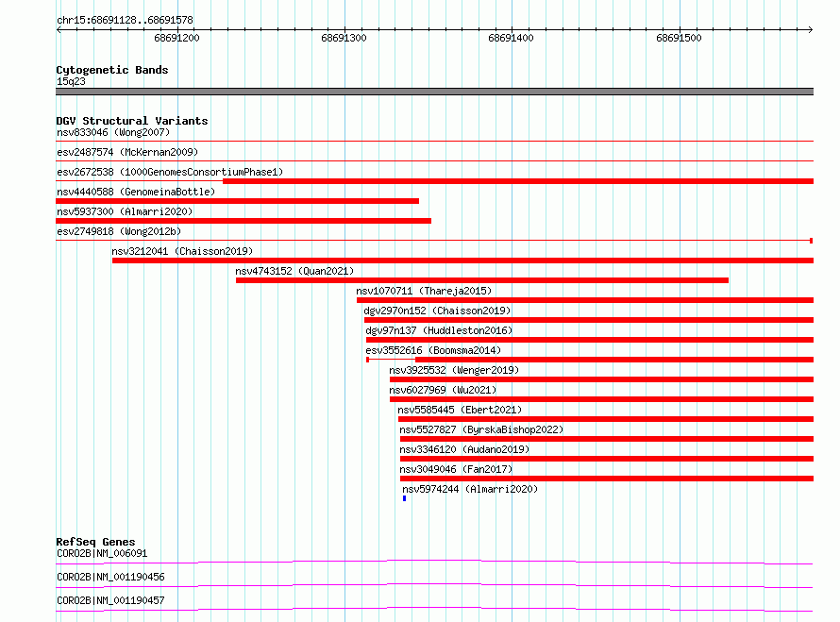840x622 pixels.
Task: Click the right arrow of the ruler
Action: point(811,29)
